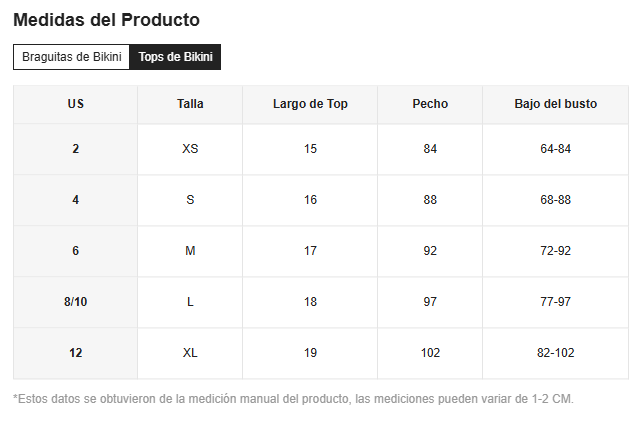
Task: Click the Largo de Top header
Action: 310,104
